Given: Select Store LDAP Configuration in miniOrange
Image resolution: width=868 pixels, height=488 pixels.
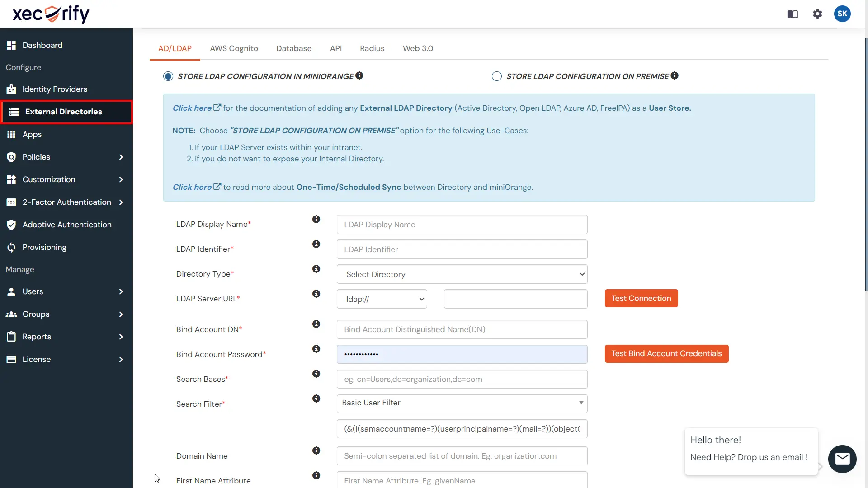Looking at the screenshot, I should pos(168,76).
